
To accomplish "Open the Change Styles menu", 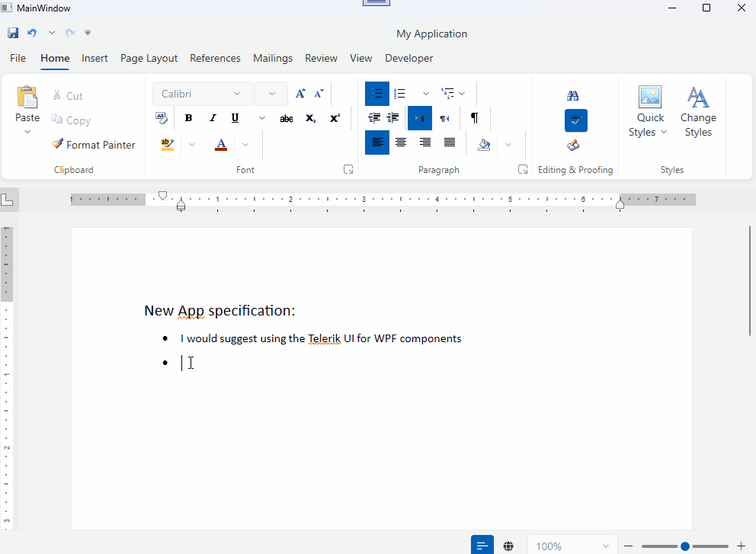I will (698, 112).
